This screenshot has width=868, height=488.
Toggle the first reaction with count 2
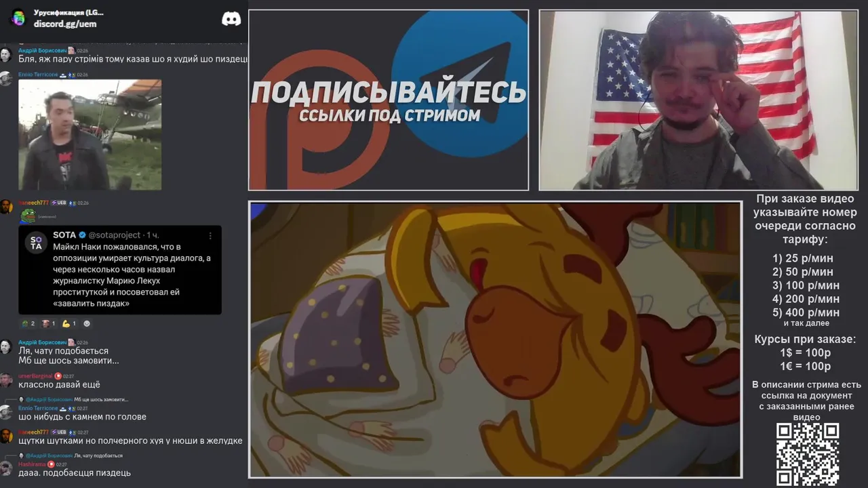click(x=28, y=323)
